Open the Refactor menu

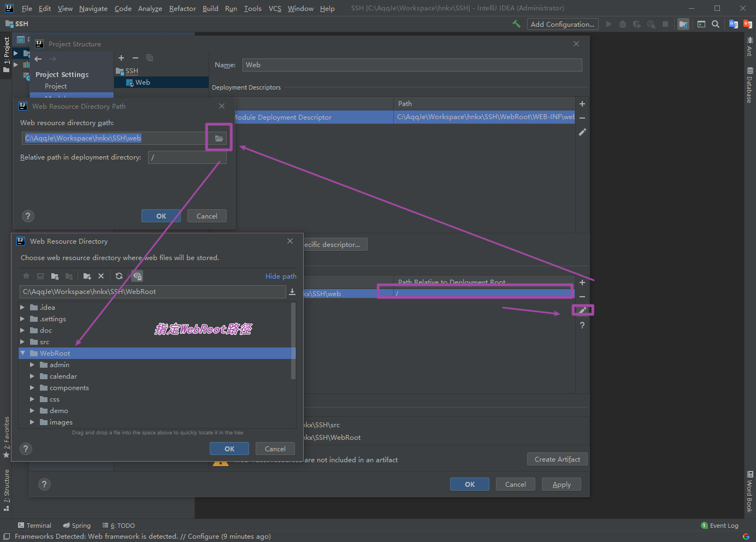(182, 8)
